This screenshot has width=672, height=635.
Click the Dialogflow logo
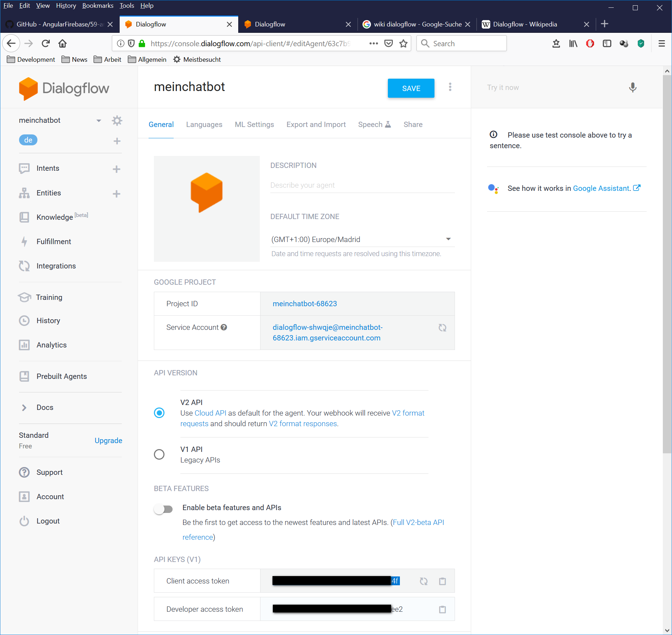click(x=64, y=89)
